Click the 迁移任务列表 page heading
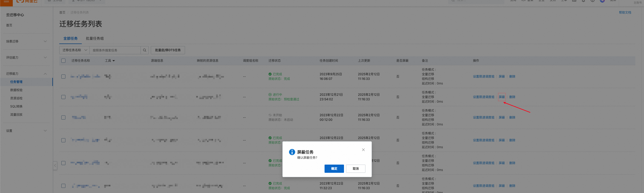 tap(81, 24)
